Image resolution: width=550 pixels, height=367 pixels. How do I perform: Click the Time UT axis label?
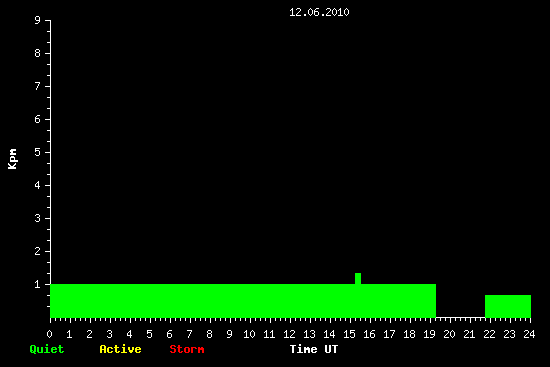314,349
